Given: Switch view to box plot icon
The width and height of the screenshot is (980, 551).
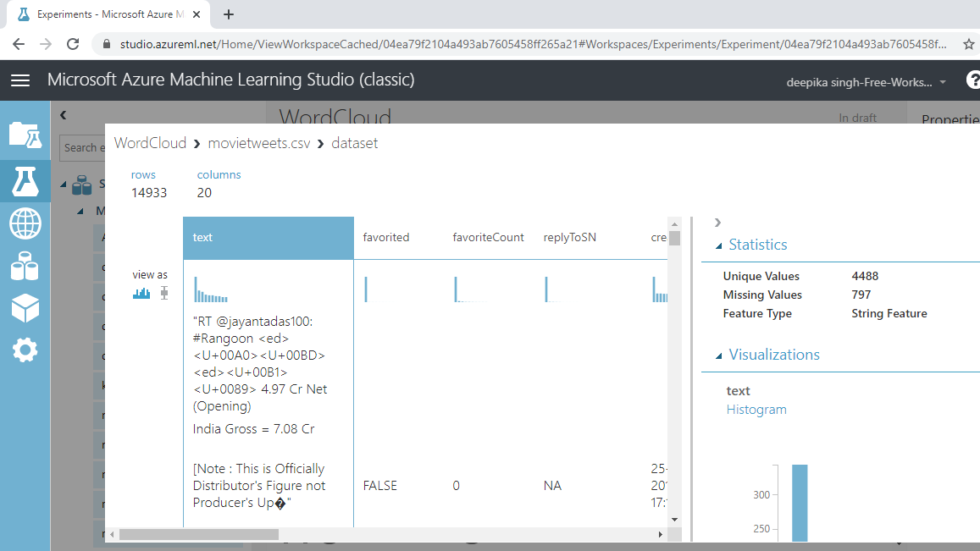Looking at the screenshot, I should pyautogui.click(x=164, y=293).
